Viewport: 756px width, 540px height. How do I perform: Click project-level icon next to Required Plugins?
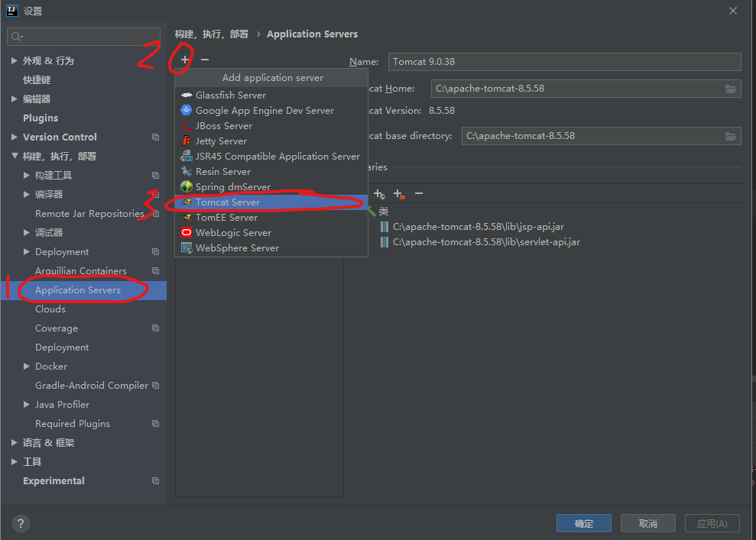click(x=155, y=423)
